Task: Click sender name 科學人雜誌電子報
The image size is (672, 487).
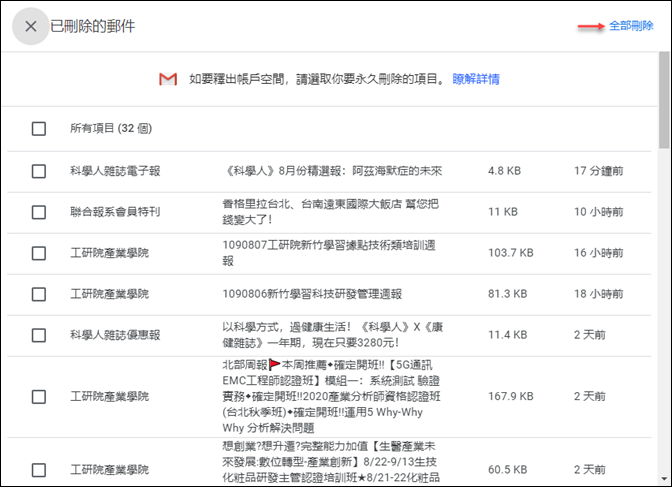Action: (x=115, y=171)
